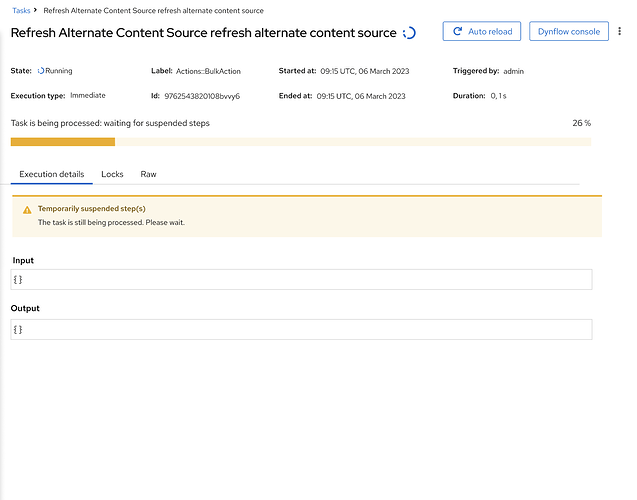Open the Locks tab
The width and height of the screenshot is (637, 500).
112,174
